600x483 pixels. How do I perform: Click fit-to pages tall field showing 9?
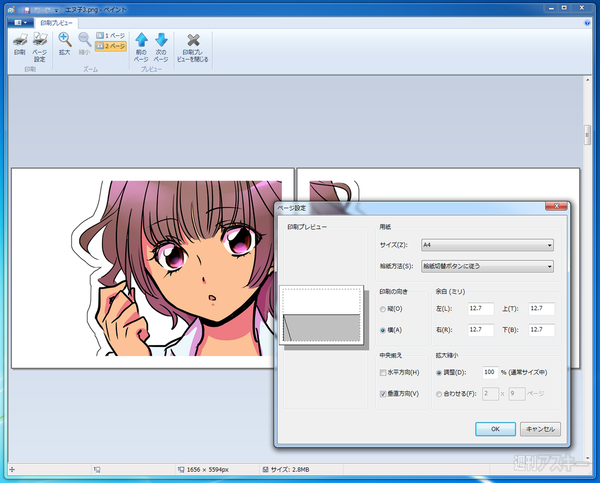tap(517, 393)
